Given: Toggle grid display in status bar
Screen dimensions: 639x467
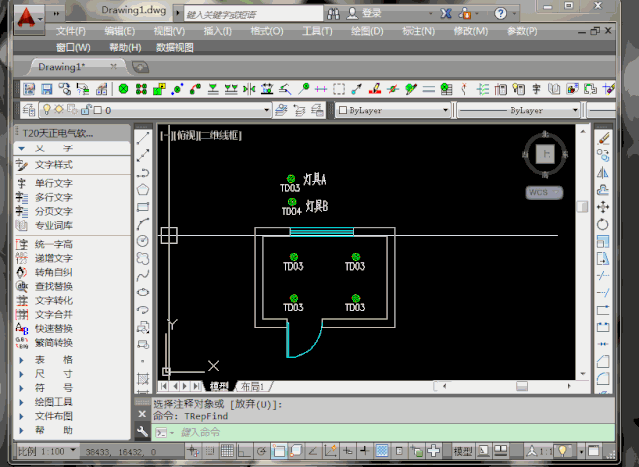Looking at the screenshot, I should tap(227, 451).
